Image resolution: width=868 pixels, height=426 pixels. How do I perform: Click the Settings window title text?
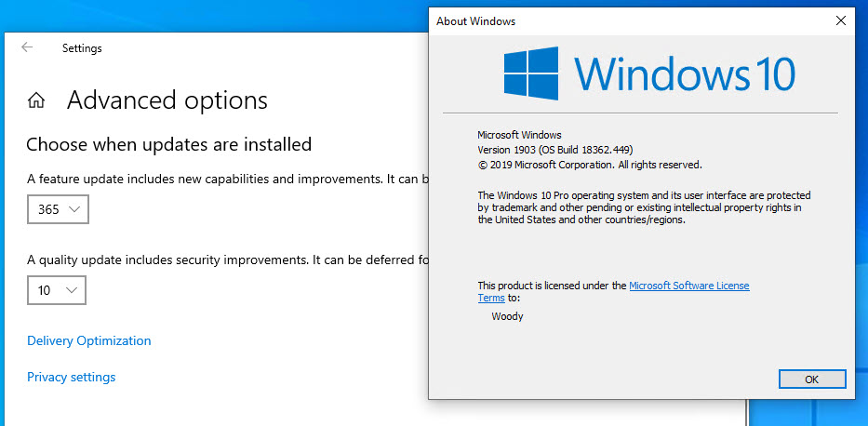tap(82, 48)
